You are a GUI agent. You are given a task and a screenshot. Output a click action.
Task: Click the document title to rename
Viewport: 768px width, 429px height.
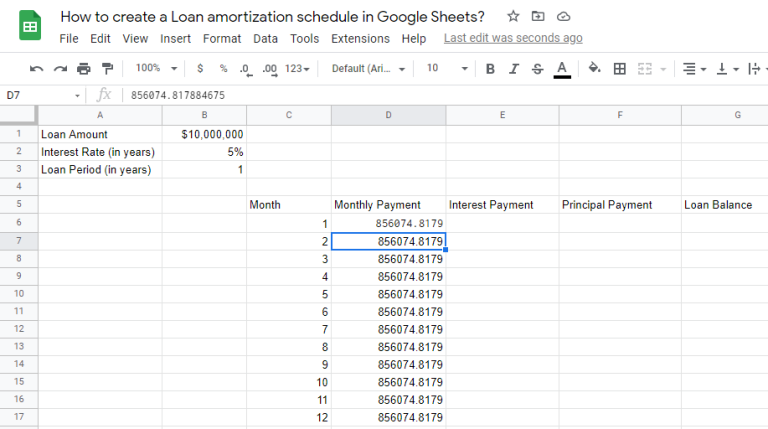(x=272, y=17)
